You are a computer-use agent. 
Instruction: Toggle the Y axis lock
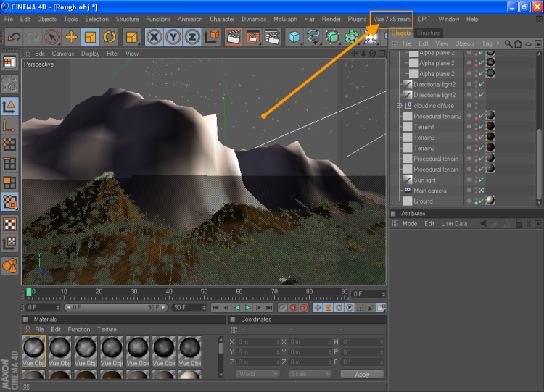pos(173,37)
